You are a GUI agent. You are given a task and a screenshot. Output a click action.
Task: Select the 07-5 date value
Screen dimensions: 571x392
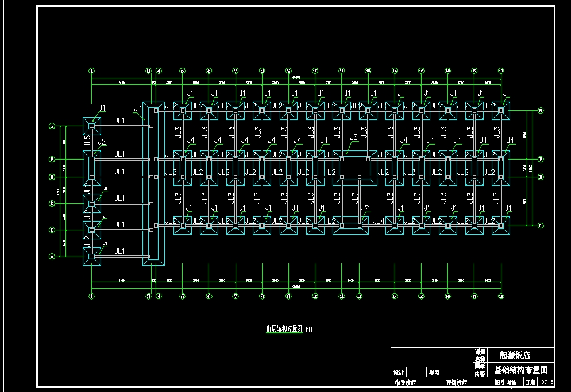[547, 382]
